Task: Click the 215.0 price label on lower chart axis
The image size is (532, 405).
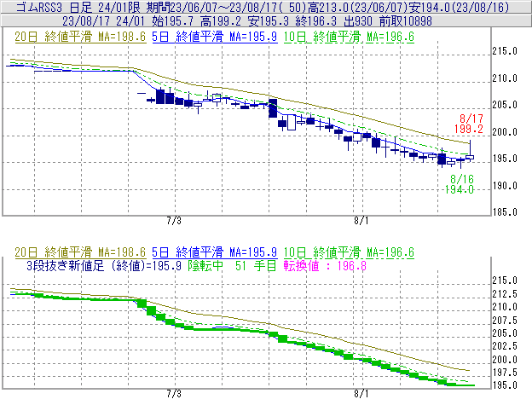Action: (x=505, y=281)
